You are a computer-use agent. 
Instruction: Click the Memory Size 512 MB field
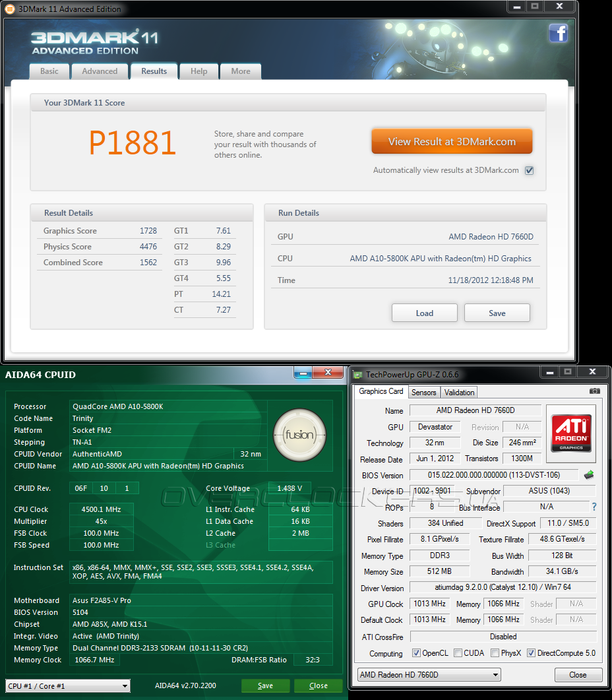[439, 571]
